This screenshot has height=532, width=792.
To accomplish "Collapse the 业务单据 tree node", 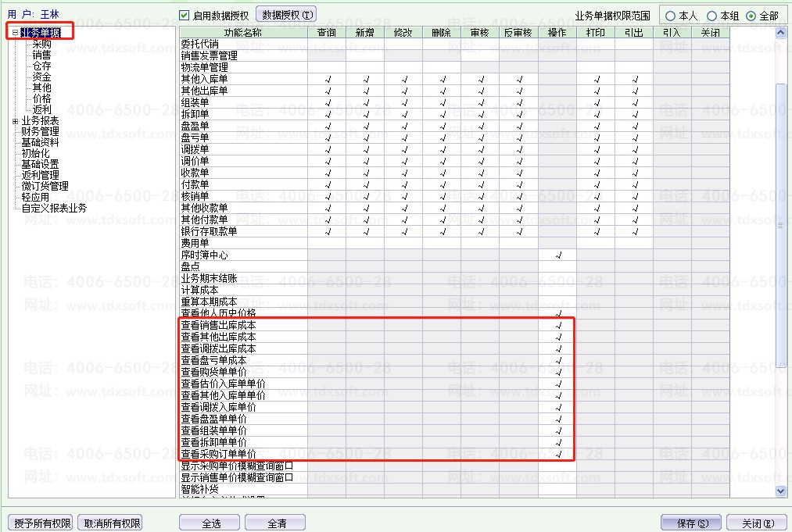I will point(15,33).
